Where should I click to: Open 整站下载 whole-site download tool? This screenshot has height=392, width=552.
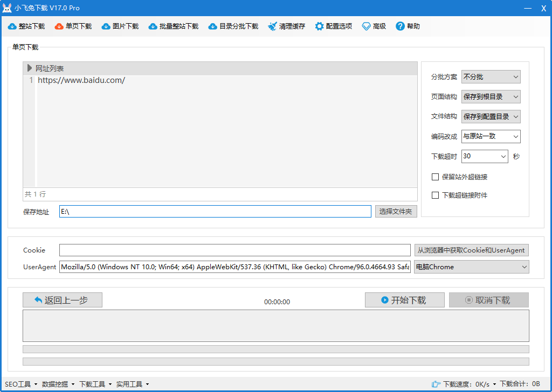pos(26,26)
